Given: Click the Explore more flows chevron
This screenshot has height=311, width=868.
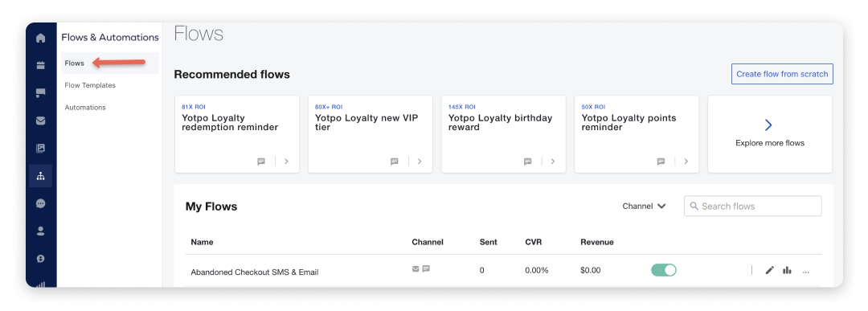Looking at the screenshot, I should (x=768, y=125).
